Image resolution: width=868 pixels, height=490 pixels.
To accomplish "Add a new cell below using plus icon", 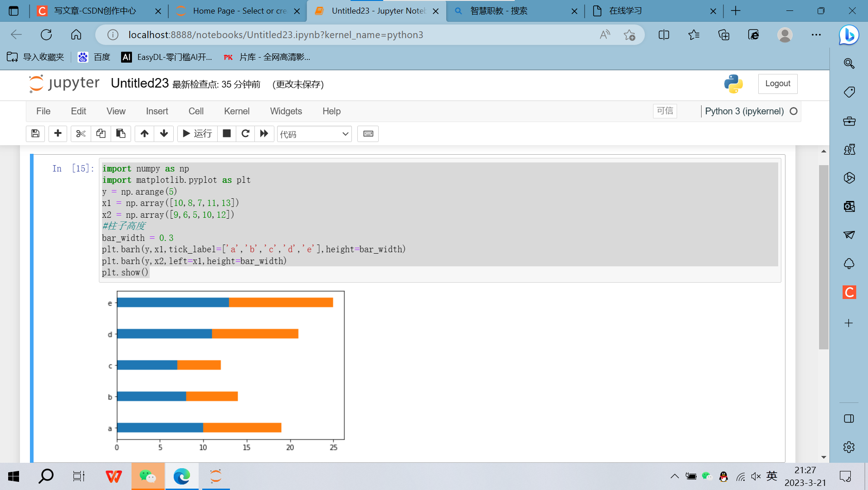I will (x=58, y=133).
